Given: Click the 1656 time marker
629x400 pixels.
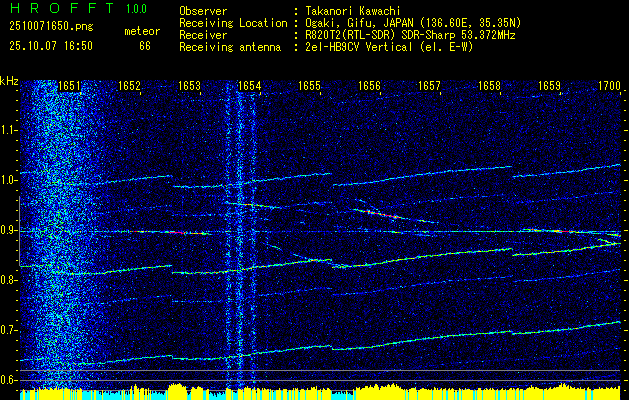Looking at the screenshot, I should click(369, 86).
